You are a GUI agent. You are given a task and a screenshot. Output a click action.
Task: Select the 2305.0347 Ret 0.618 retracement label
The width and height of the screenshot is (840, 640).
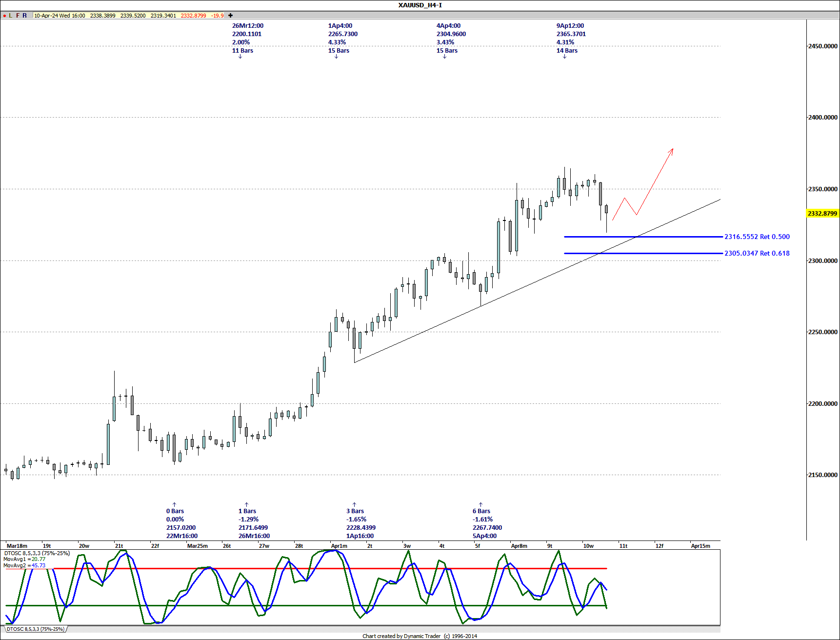pyautogui.click(x=757, y=253)
